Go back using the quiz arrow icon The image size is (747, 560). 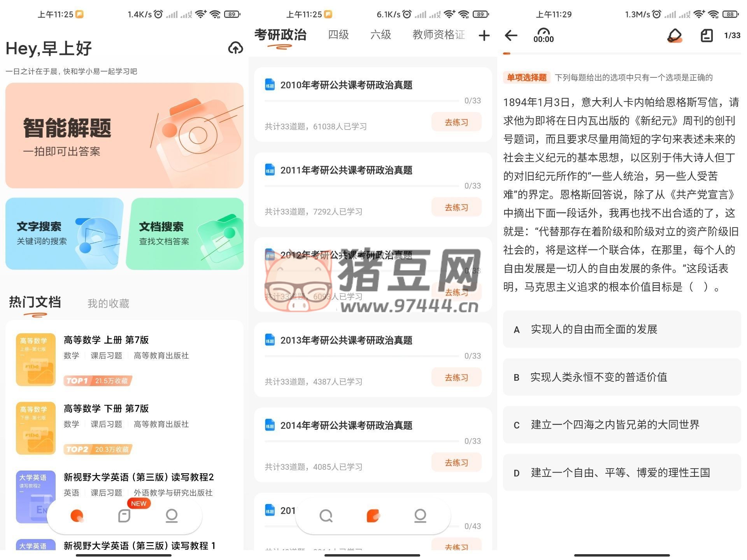point(511,35)
